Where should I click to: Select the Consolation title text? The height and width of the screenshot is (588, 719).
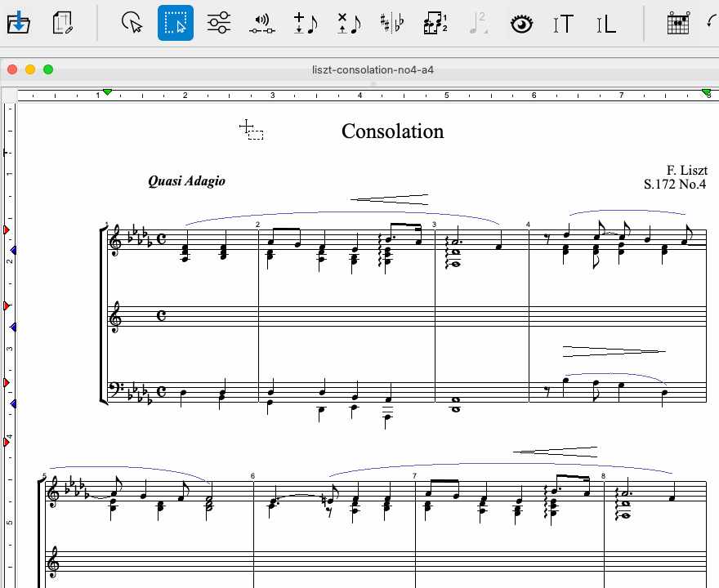click(x=392, y=131)
